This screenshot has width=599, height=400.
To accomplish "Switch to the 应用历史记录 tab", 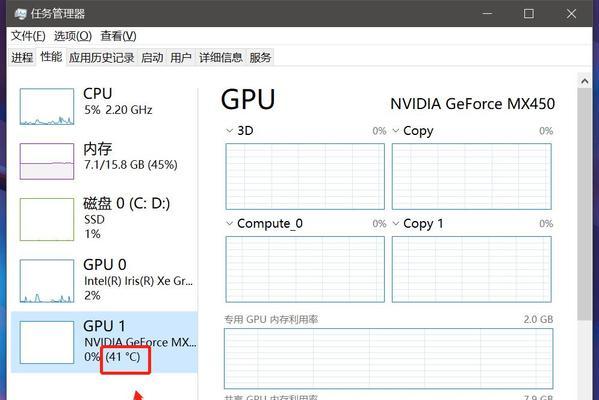I will click(x=102, y=58).
